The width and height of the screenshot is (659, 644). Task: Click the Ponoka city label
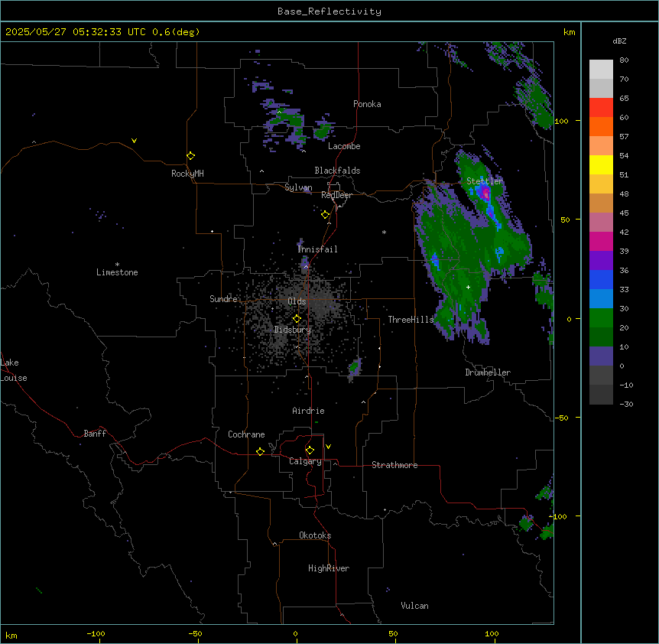(x=367, y=104)
